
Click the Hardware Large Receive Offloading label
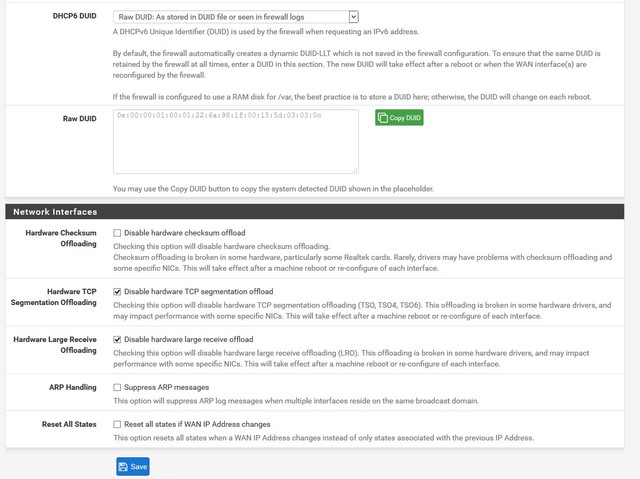click(55, 344)
